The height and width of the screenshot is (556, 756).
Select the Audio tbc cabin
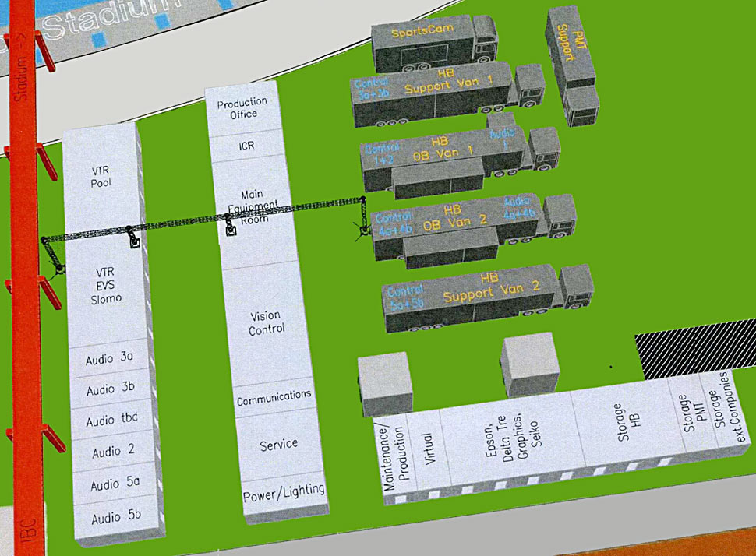(x=111, y=421)
